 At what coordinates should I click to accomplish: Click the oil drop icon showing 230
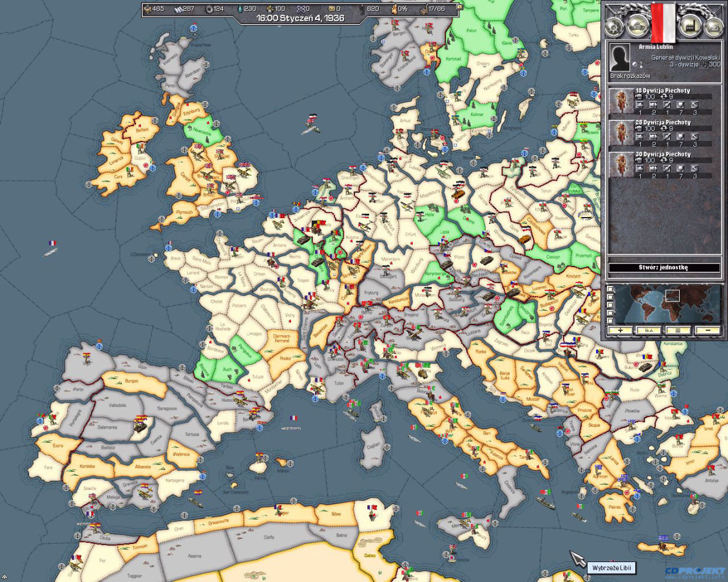coord(239,9)
